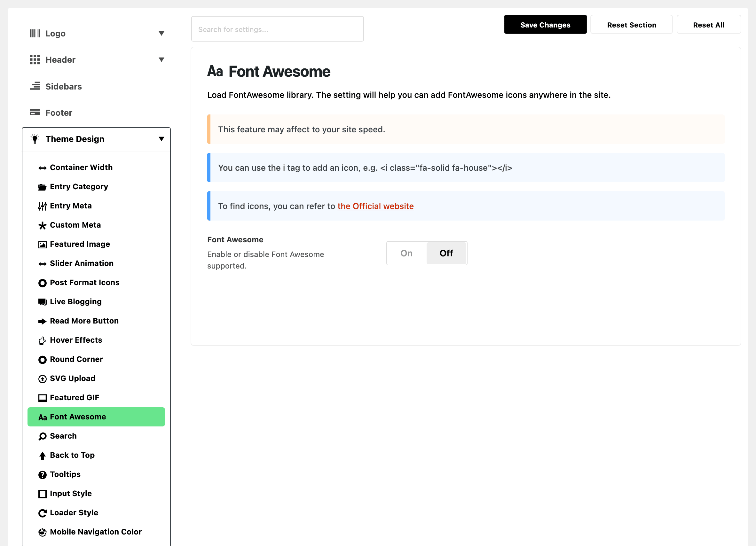Viewport: 756px width, 546px height.
Task: Expand the Logo section arrow
Action: [x=161, y=33]
